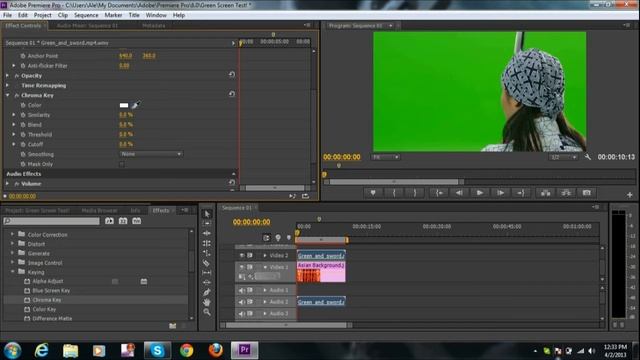Pick key color with eyedropper

pos(136,105)
